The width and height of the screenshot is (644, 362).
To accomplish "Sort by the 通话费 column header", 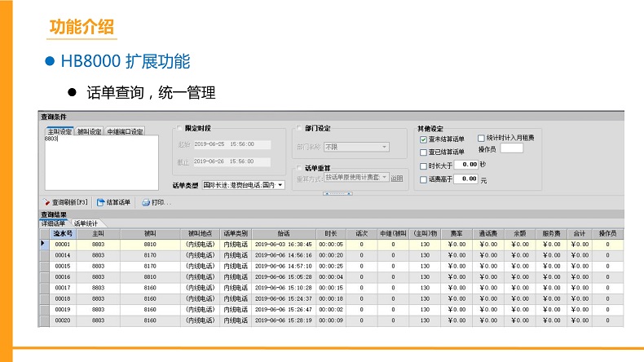I will [x=488, y=234].
